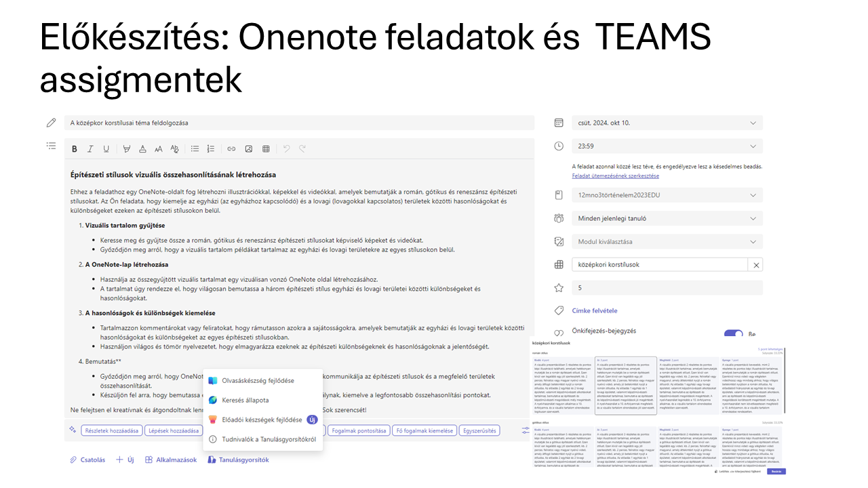The width and height of the screenshot is (868, 488).
Task: Remove the középkori korstílusok rubric
Action: pos(756,265)
